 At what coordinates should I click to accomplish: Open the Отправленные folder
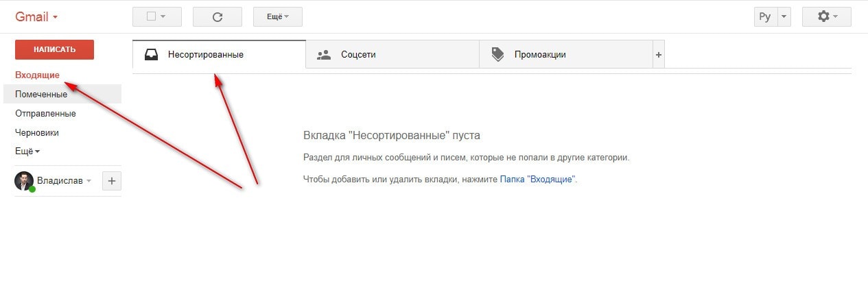(x=45, y=114)
